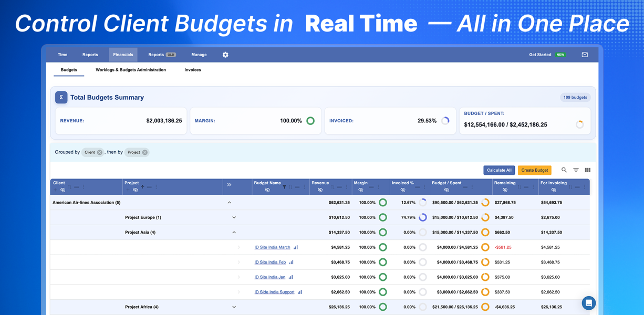Toggle visibility of the Margin column
644x315 pixels.
(360, 190)
